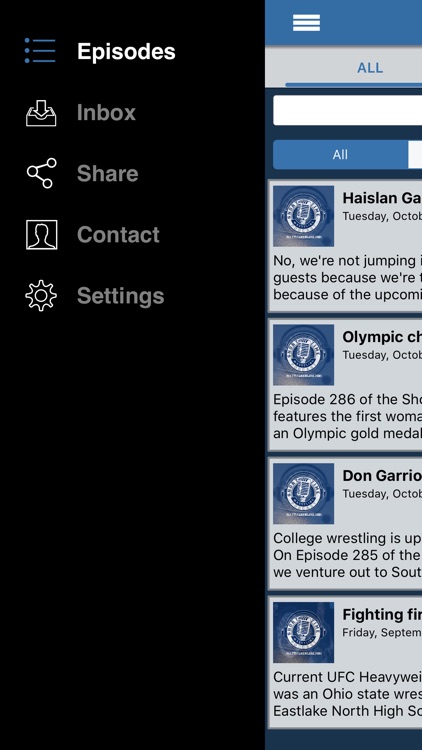The height and width of the screenshot is (750, 422).
Task: Open Episodes from the side menu
Action: pos(126,52)
